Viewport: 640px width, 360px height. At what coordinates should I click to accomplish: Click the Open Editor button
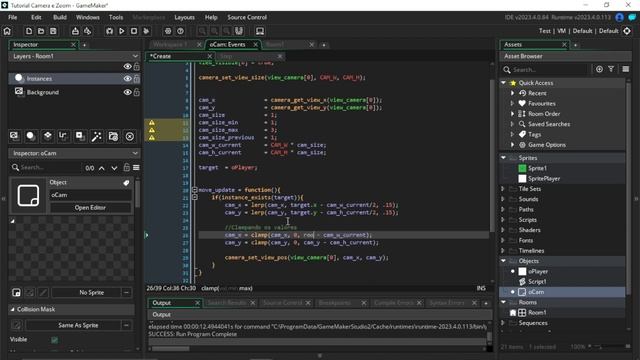(x=90, y=208)
